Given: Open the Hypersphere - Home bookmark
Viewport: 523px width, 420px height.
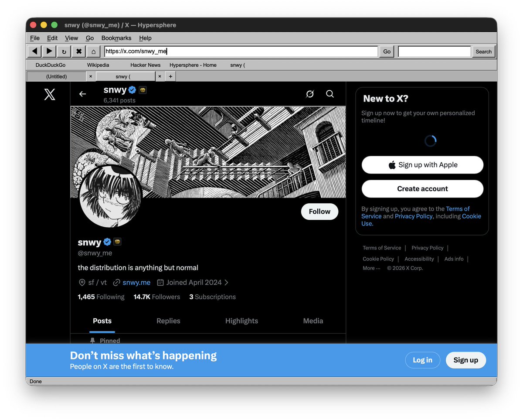Looking at the screenshot, I should pyautogui.click(x=193, y=65).
